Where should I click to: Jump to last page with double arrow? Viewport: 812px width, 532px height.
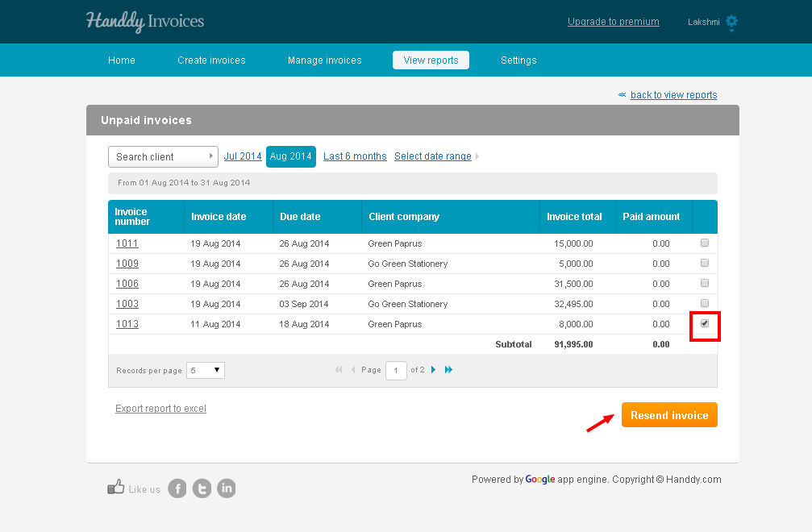click(x=448, y=369)
